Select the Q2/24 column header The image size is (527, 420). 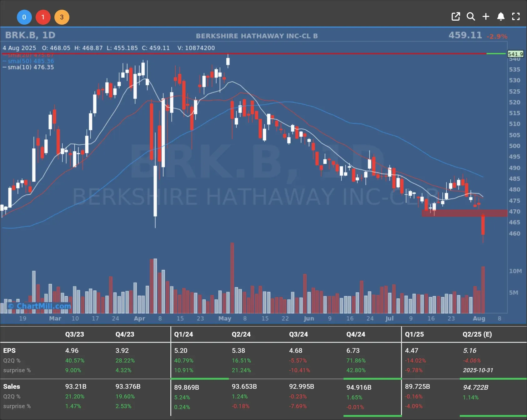click(241, 334)
